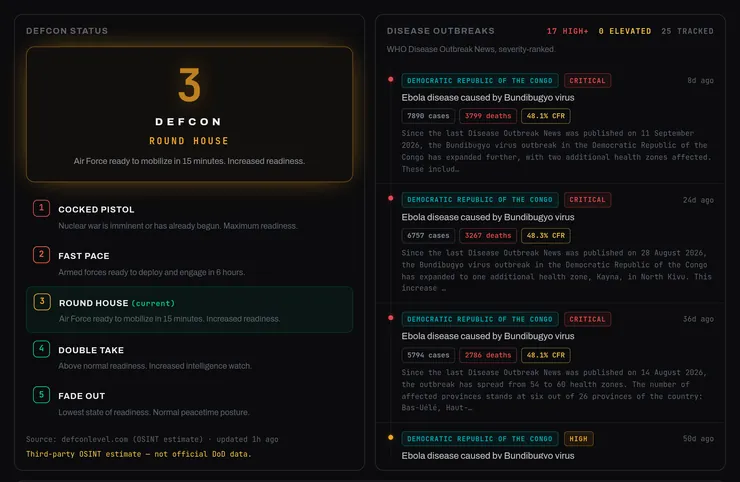Select the FADE OUT level row
This screenshot has height=482, width=740.
pos(189,403)
